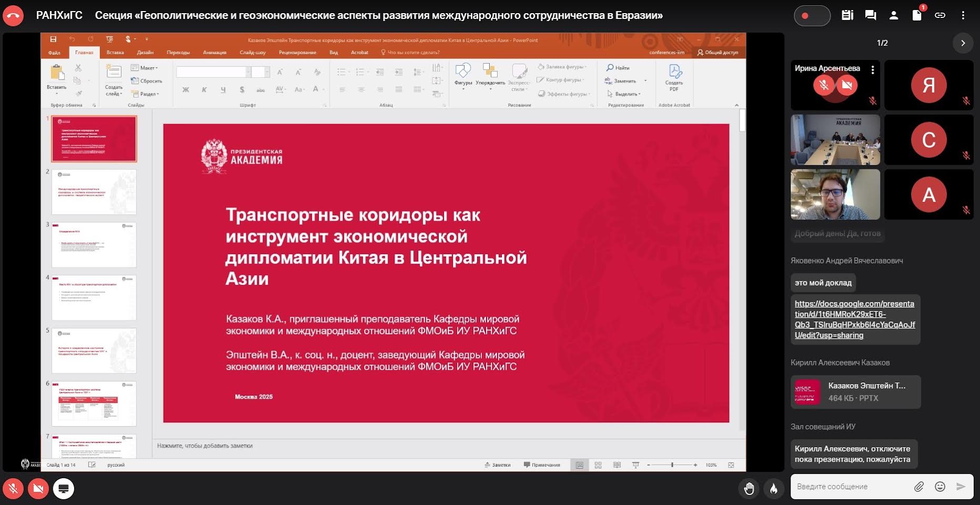This screenshot has width=980, height=505.
Task: Turn on your camera in the bottom bar
Action: click(x=38, y=489)
